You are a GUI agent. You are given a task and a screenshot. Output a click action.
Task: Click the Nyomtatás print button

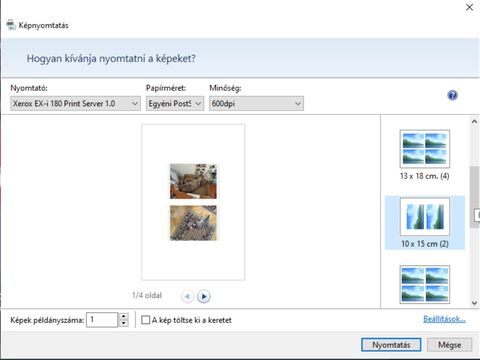391,345
